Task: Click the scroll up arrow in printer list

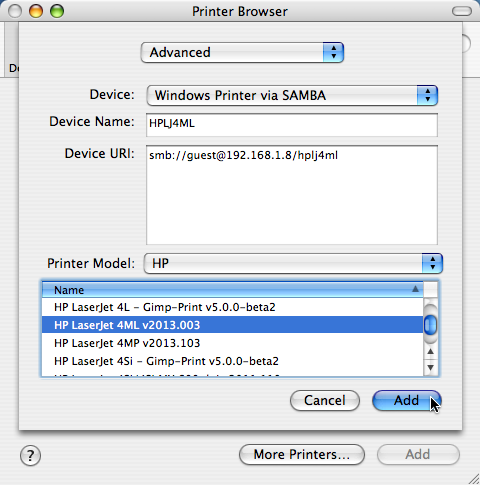Action: pos(430,351)
